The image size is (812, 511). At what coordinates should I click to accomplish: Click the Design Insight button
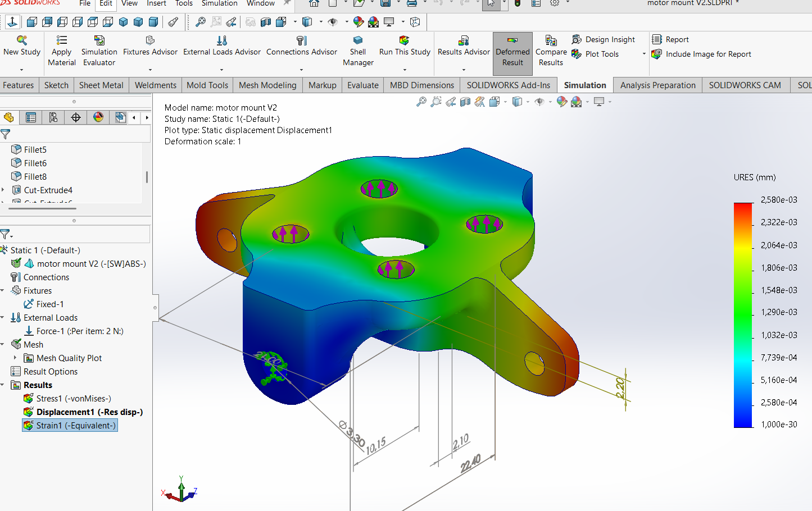(609, 39)
